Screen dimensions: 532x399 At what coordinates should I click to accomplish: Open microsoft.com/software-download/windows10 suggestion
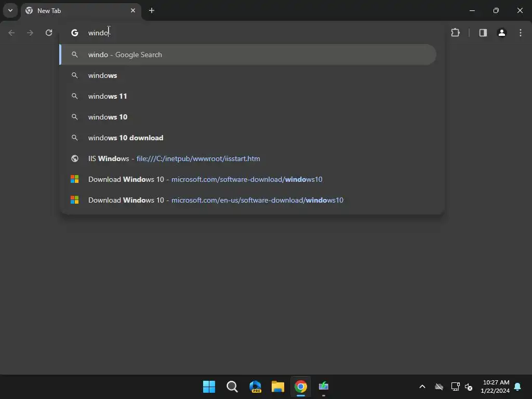tap(248, 179)
